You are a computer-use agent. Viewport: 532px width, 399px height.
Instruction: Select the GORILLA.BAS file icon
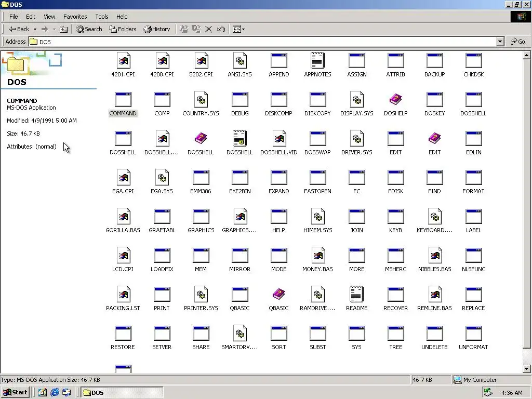(x=123, y=217)
